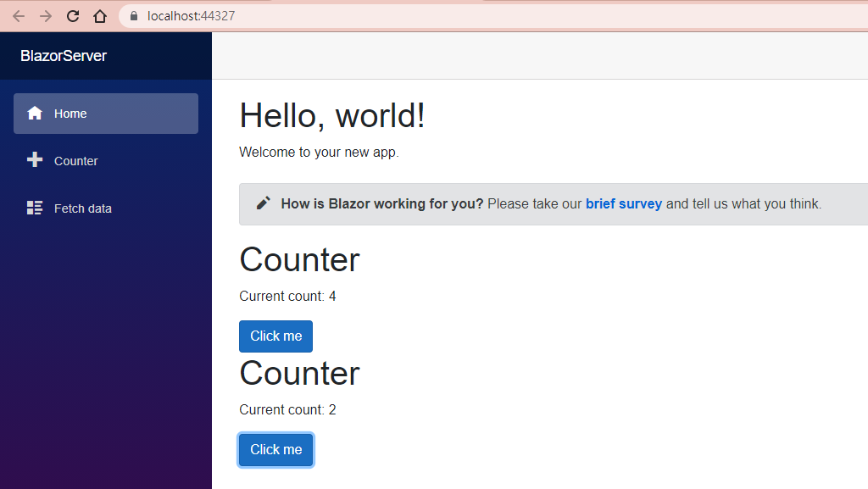Navigate to the Counter page
The width and height of the screenshot is (868, 489).
coord(106,161)
